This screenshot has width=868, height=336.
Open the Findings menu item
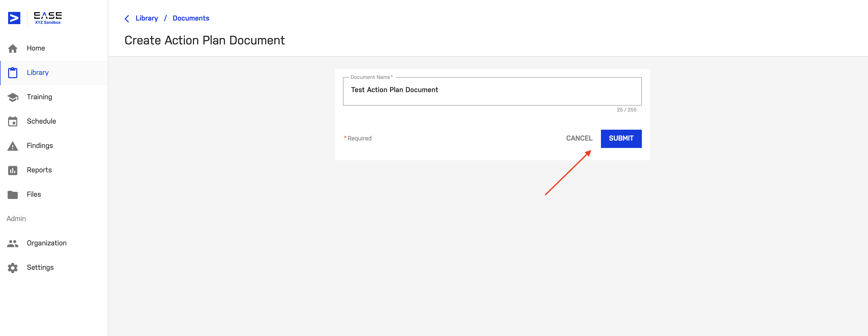pyautogui.click(x=54, y=146)
